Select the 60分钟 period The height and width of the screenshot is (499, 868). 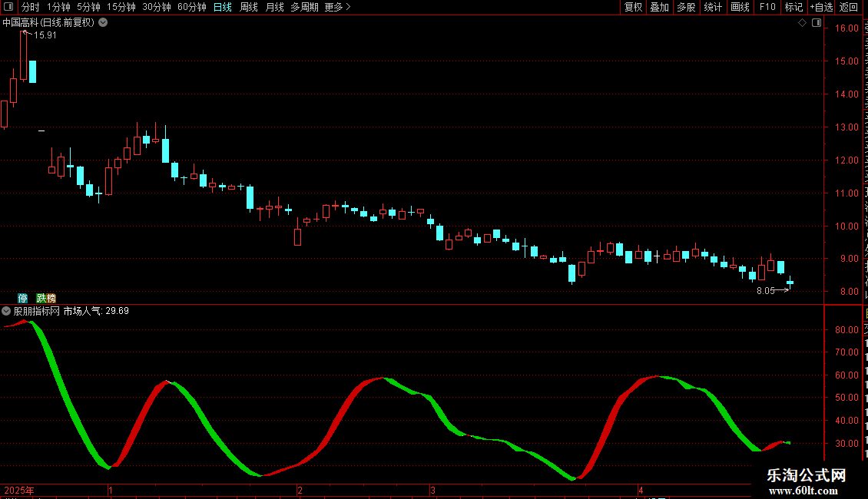click(191, 7)
